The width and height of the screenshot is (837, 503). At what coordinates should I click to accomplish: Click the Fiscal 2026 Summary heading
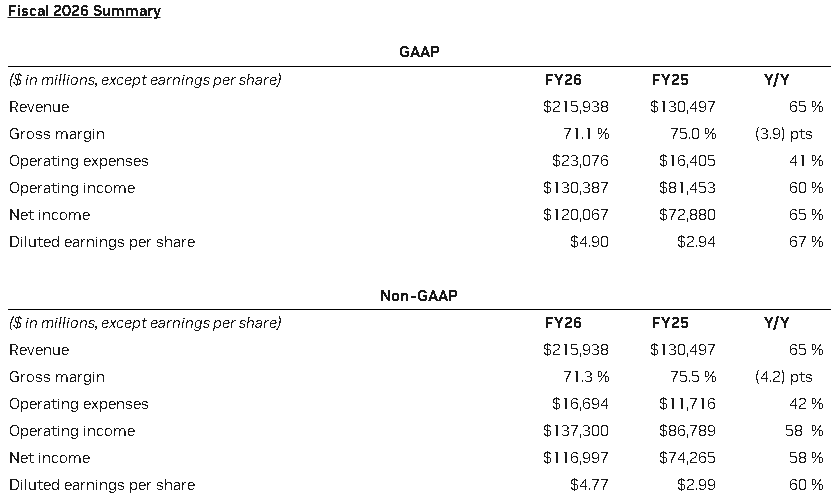[x=84, y=11]
